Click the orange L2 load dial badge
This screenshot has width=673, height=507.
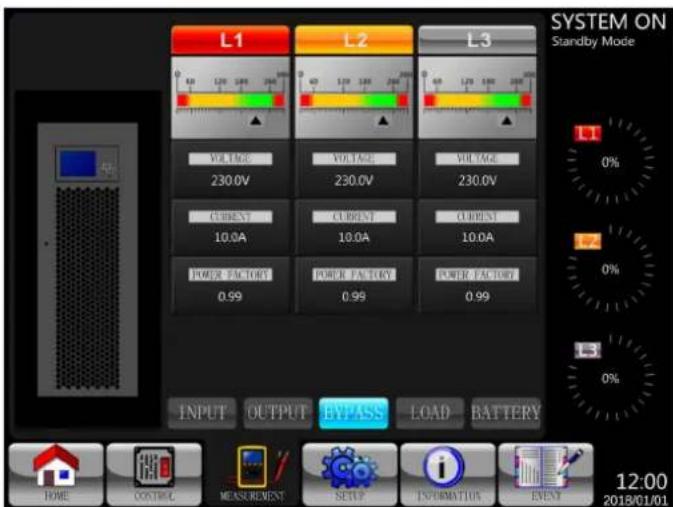588,242
